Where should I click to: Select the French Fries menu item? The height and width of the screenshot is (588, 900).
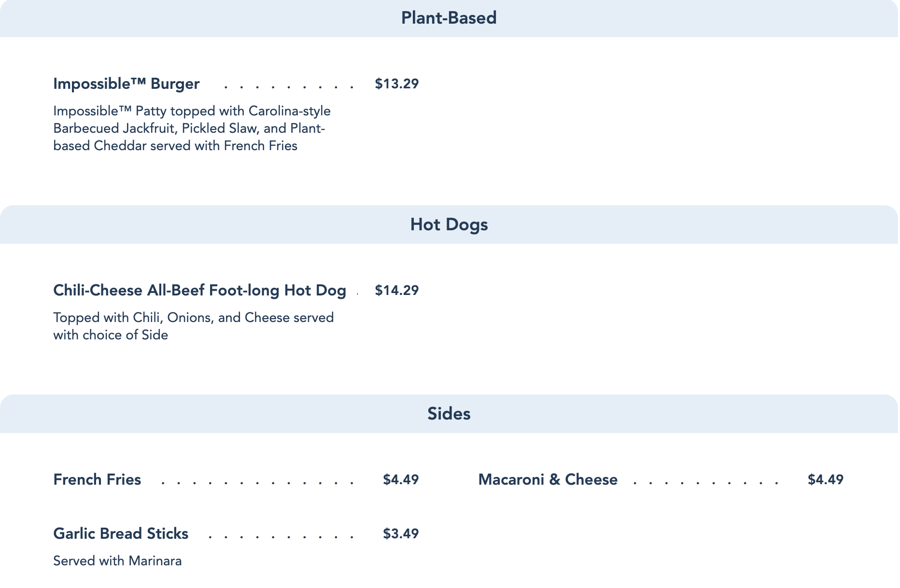tap(97, 479)
